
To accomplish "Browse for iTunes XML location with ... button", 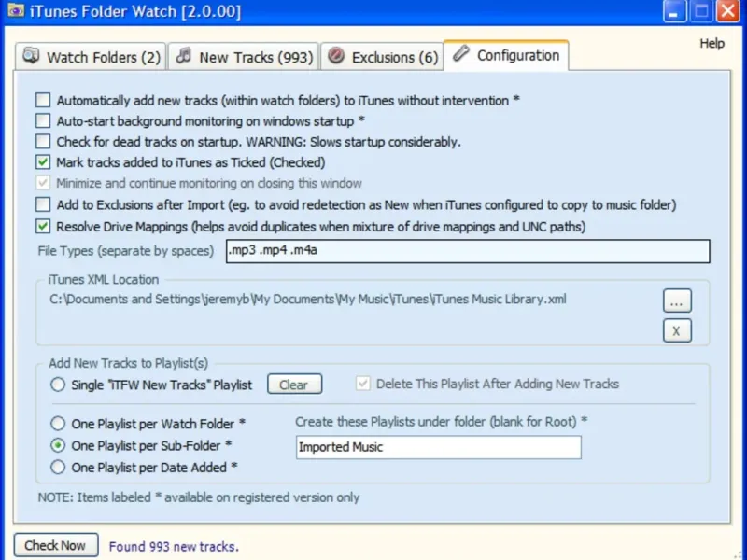I will coord(677,301).
